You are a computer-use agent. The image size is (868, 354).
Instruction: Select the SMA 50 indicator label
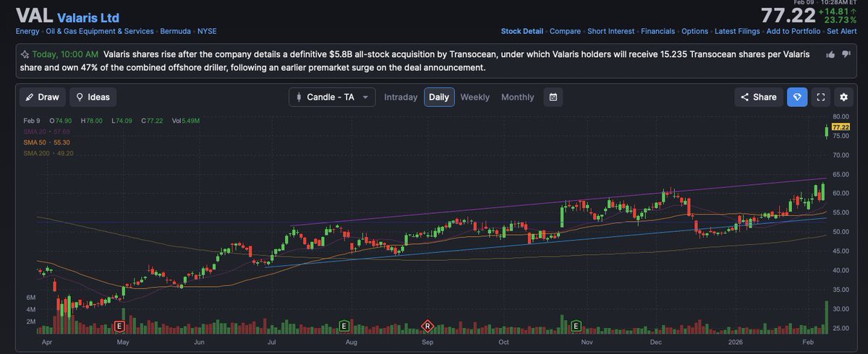[48, 142]
